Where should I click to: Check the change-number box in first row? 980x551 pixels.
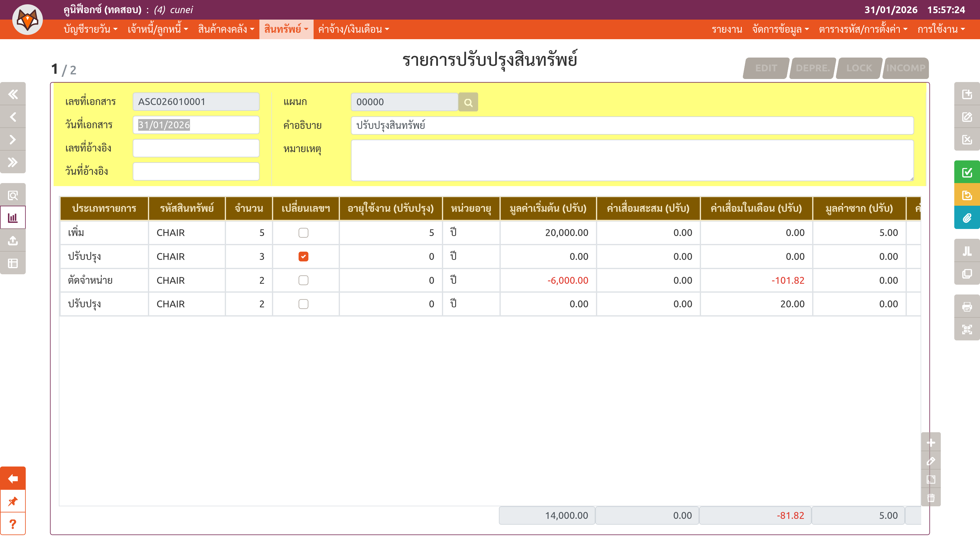[x=303, y=233]
